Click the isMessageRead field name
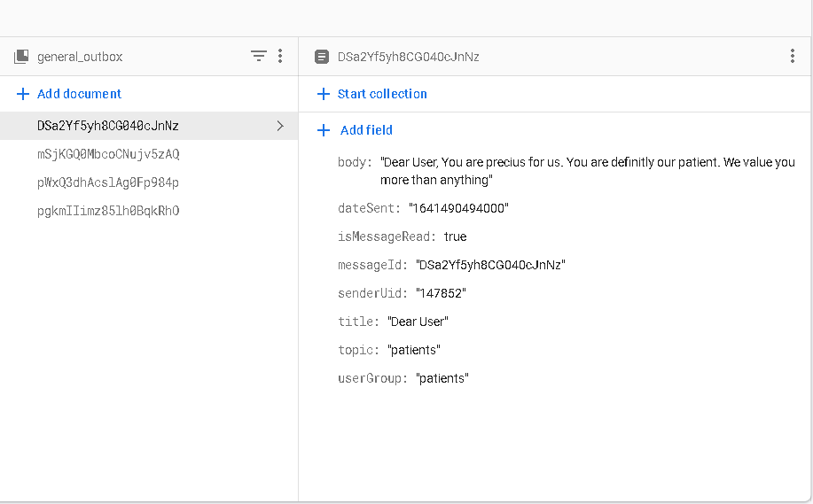Screen dimensions: 813x504 point(387,236)
